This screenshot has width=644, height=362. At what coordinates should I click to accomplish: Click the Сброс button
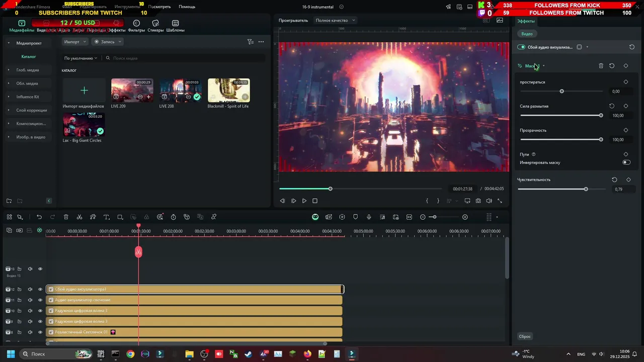pyautogui.click(x=525, y=336)
